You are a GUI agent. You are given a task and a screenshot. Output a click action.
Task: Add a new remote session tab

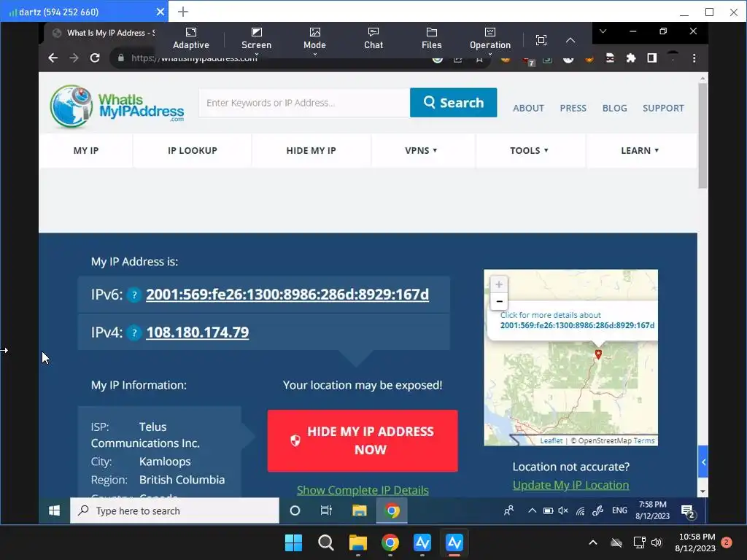[x=183, y=12]
